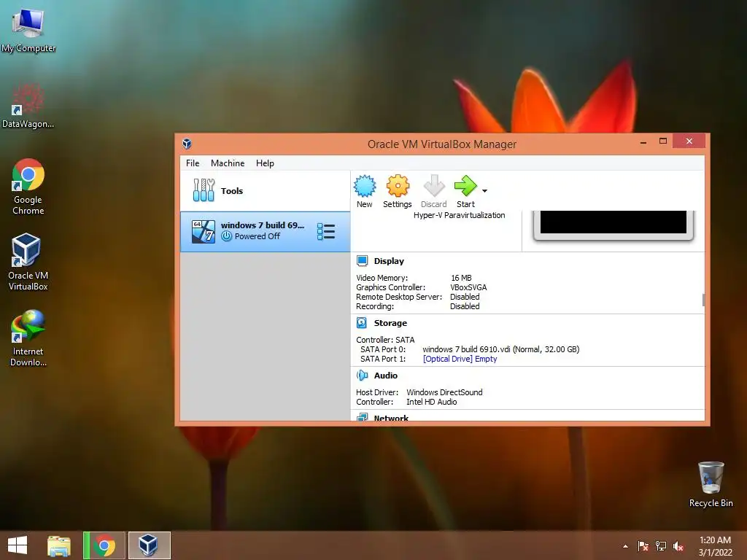Open the Machine menu

[228, 163]
